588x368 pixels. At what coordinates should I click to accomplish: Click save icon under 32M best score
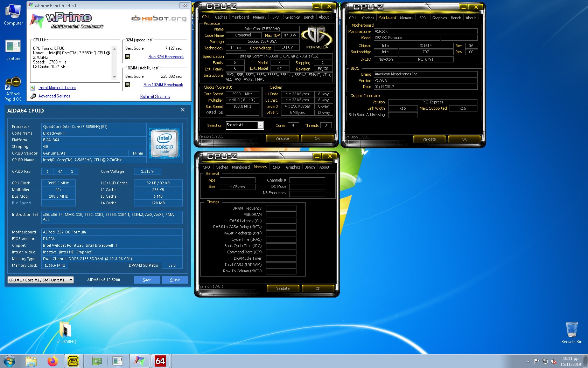[128, 57]
